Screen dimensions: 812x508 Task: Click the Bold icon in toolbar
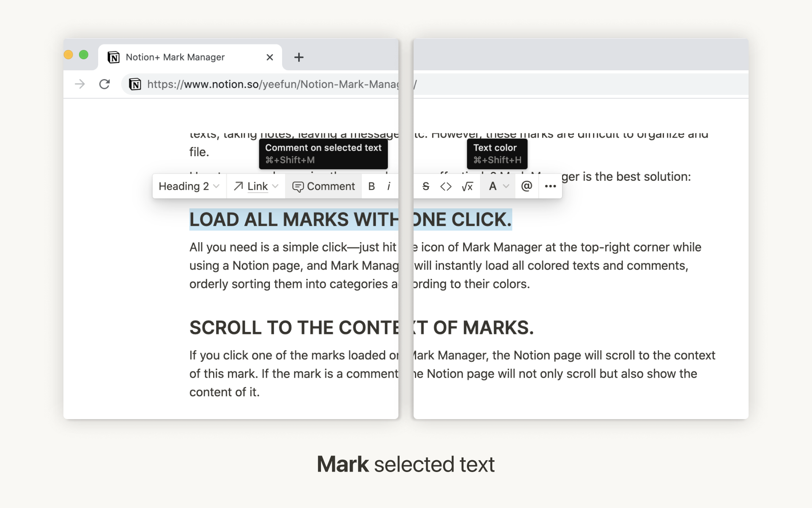pyautogui.click(x=372, y=186)
